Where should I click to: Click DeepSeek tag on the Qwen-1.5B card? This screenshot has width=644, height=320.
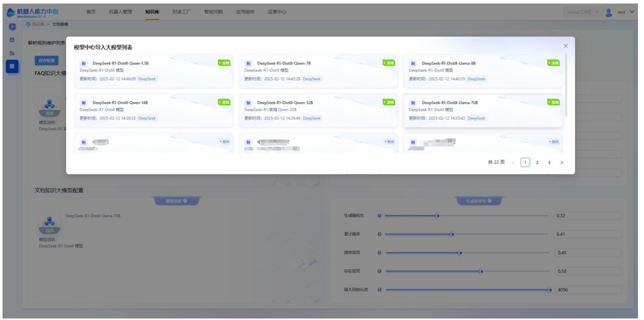pyautogui.click(x=147, y=79)
